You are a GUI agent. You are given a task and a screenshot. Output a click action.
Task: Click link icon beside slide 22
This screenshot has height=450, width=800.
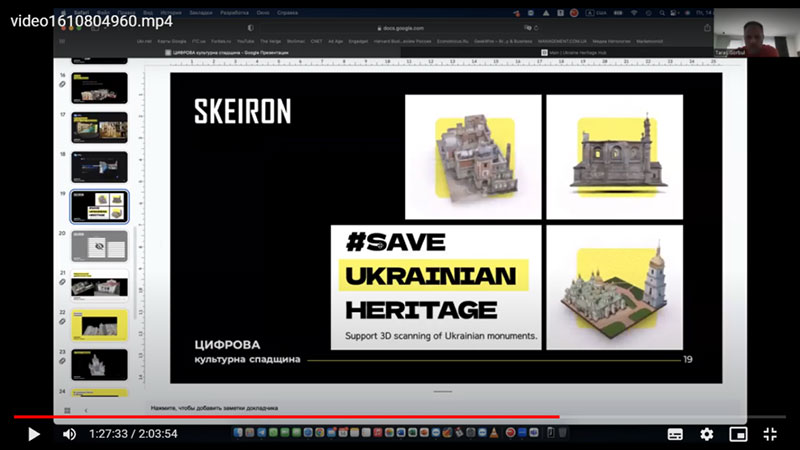point(62,321)
